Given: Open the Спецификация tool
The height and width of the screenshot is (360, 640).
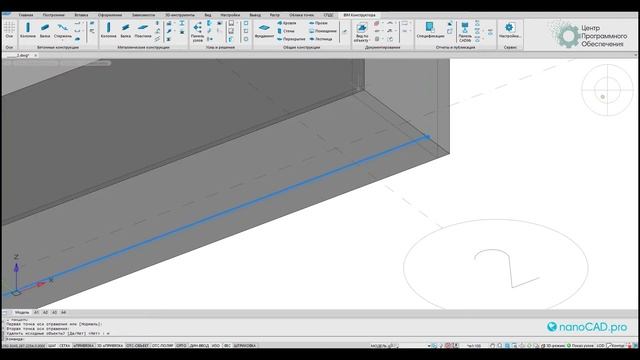Looking at the screenshot, I should pyautogui.click(x=430, y=30).
